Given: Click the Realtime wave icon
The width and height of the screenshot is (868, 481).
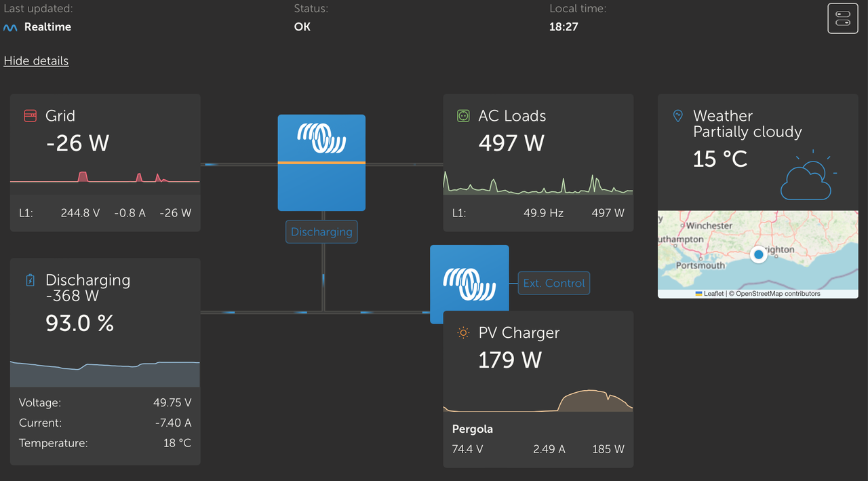Looking at the screenshot, I should [10, 28].
